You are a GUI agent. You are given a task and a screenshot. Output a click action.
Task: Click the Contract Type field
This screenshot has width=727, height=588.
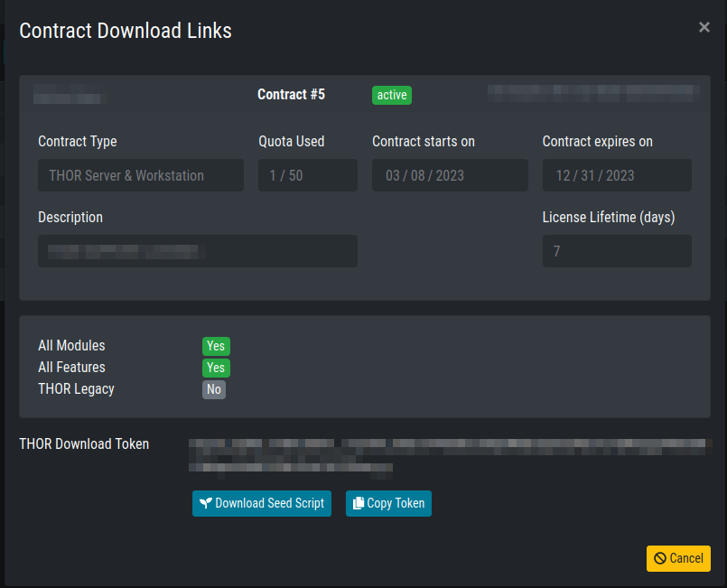pyautogui.click(x=141, y=175)
